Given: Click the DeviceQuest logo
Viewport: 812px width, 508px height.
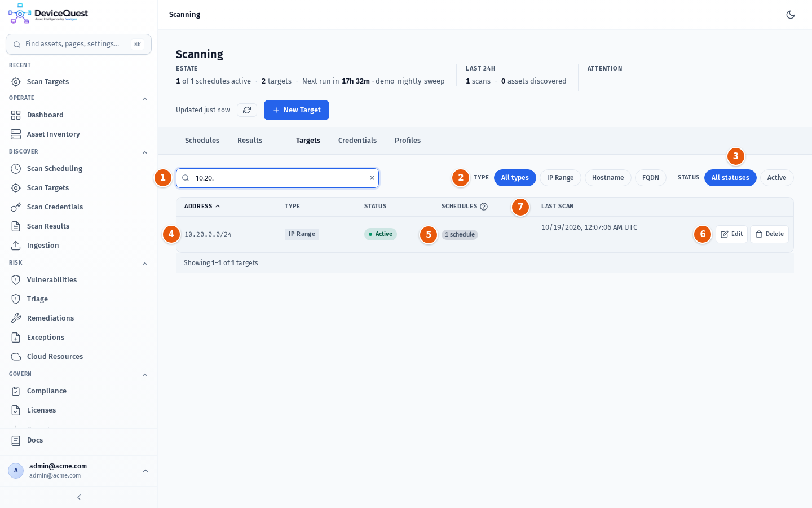Looking at the screenshot, I should click(48, 14).
